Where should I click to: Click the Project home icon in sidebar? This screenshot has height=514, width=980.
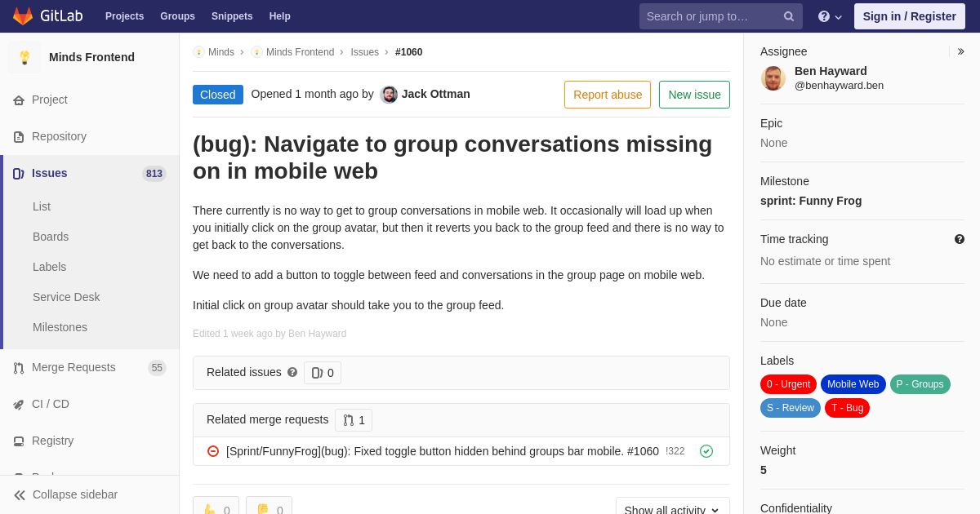click(19, 100)
